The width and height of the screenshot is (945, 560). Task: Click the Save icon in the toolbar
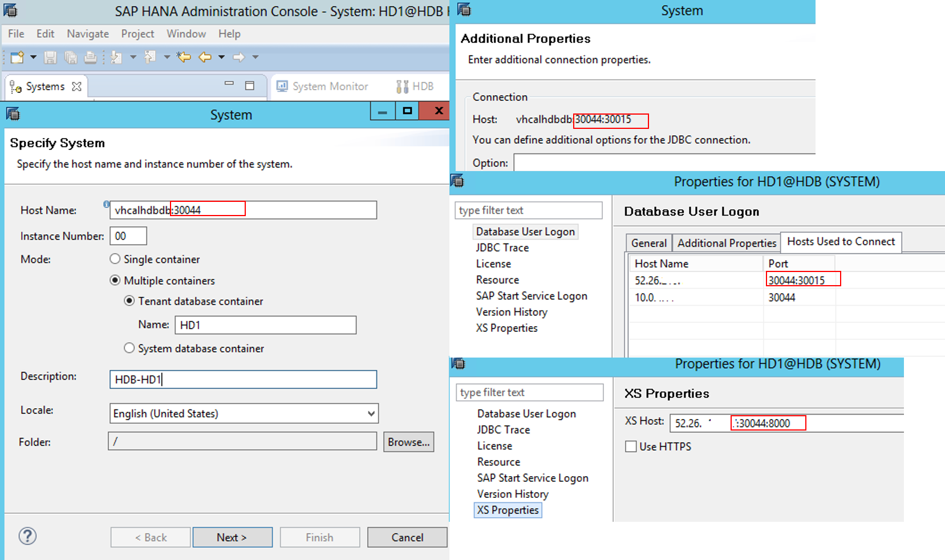(x=50, y=57)
